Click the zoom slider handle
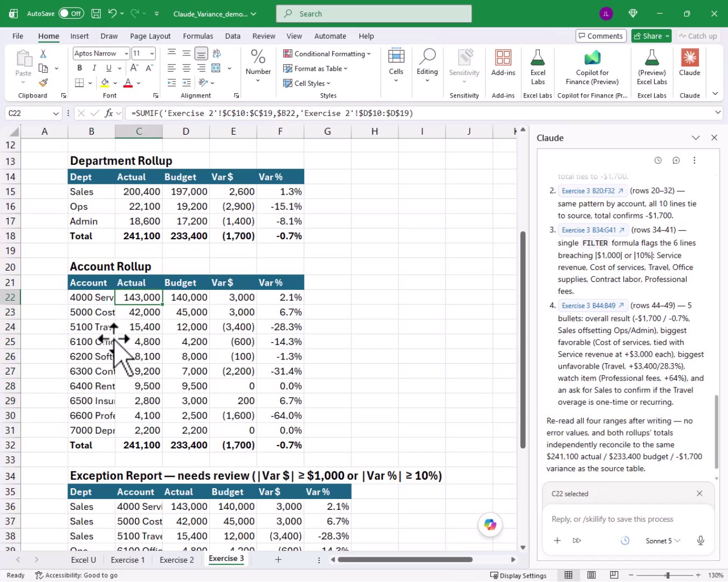This screenshot has width=728, height=582. coord(668,575)
